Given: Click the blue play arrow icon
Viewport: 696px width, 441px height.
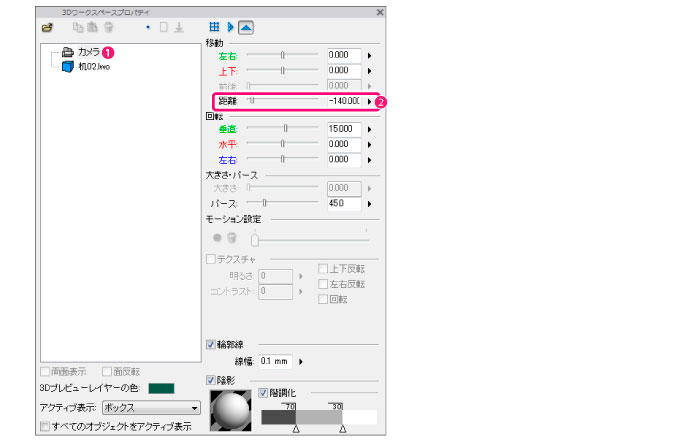Looking at the screenshot, I should pyautogui.click(x=231, y=27).
